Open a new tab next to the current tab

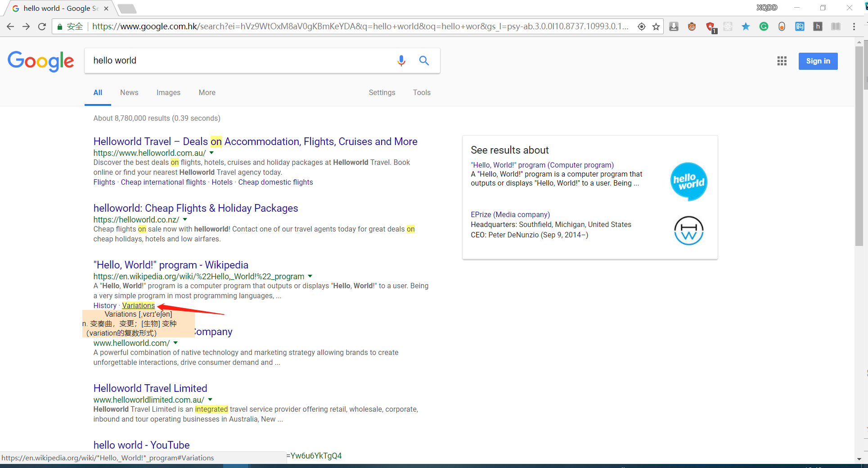[x=127, y=9]
